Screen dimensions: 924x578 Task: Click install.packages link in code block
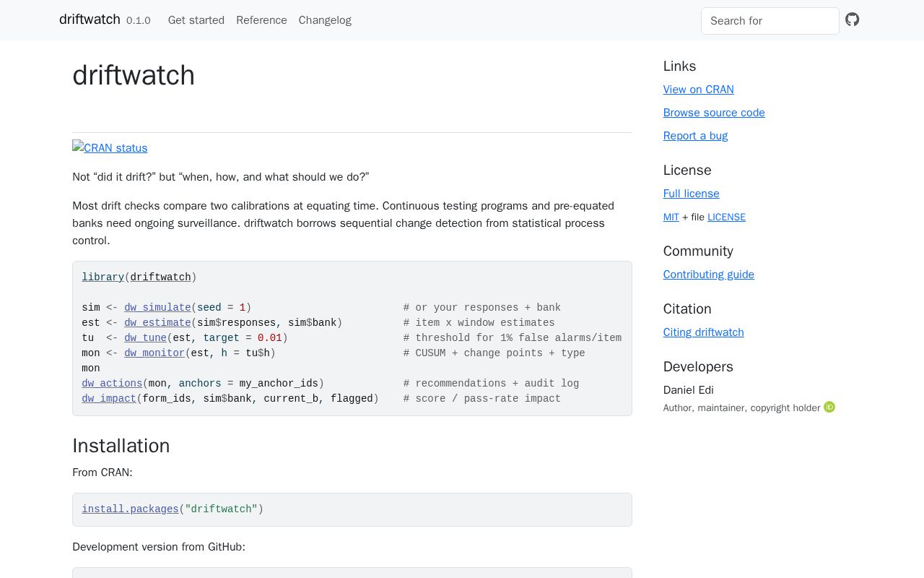point(130,509)
